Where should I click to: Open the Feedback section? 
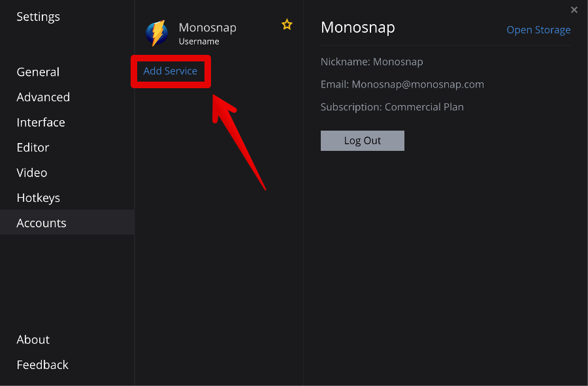click(x=42, y=364)
